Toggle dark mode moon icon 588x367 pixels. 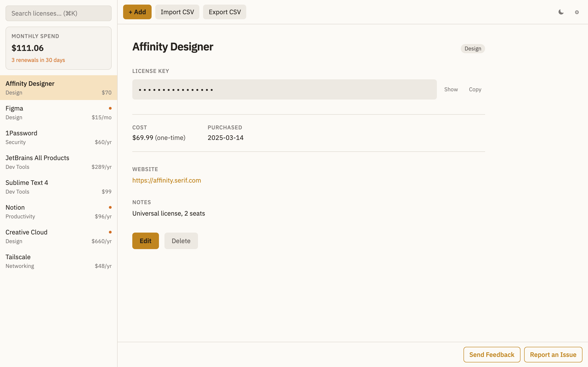[561, 12]
